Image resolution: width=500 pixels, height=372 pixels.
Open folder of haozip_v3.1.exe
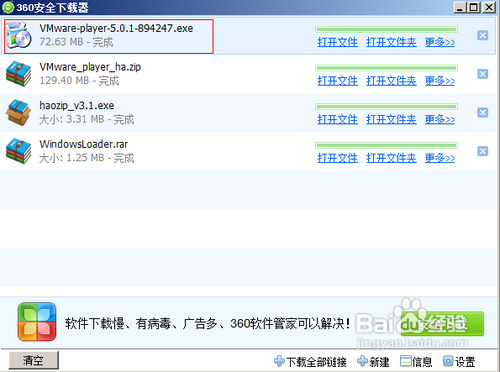point(391,120)
